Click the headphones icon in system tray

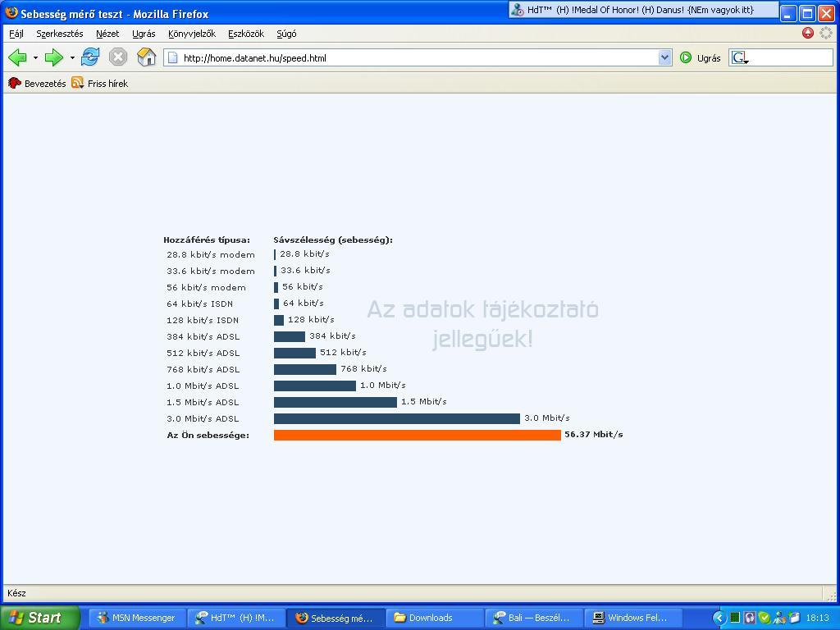coord(749,618)
